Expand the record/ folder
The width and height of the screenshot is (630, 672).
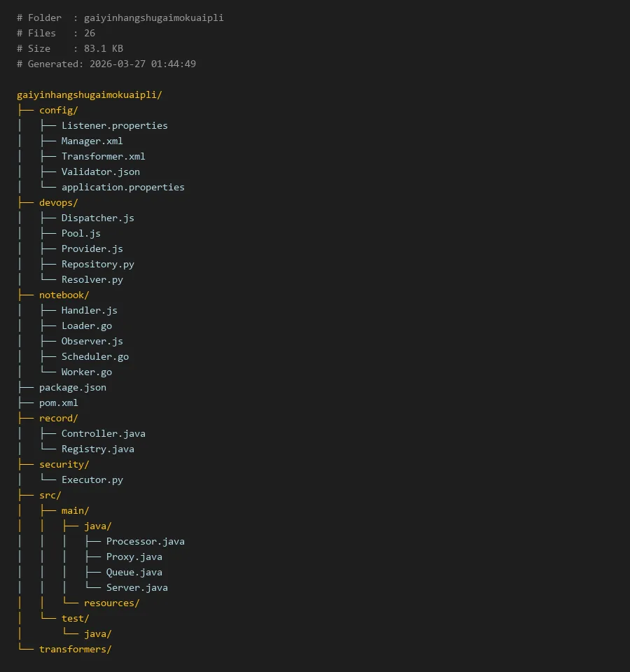58,418
